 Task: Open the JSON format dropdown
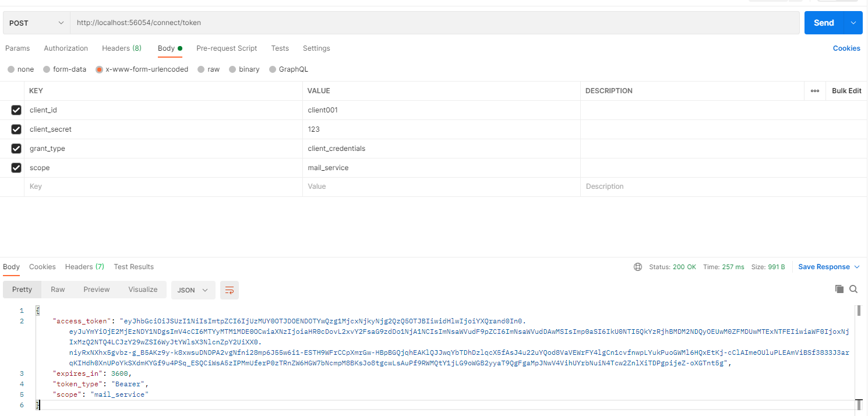point(193,290)
